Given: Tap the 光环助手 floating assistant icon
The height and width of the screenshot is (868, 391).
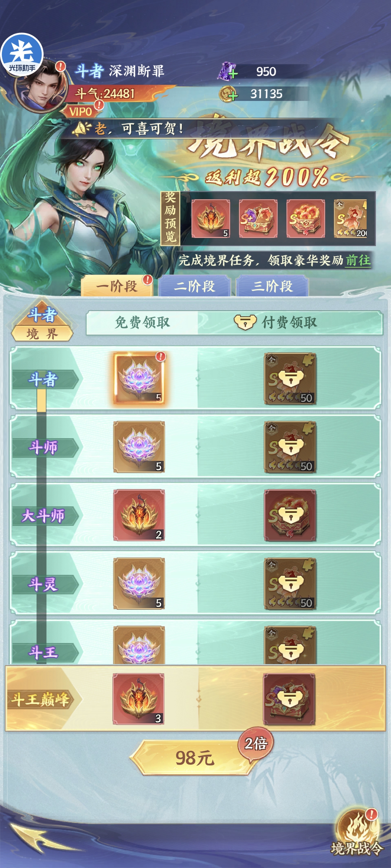Looking at the screenshot, I should point(22,54).
